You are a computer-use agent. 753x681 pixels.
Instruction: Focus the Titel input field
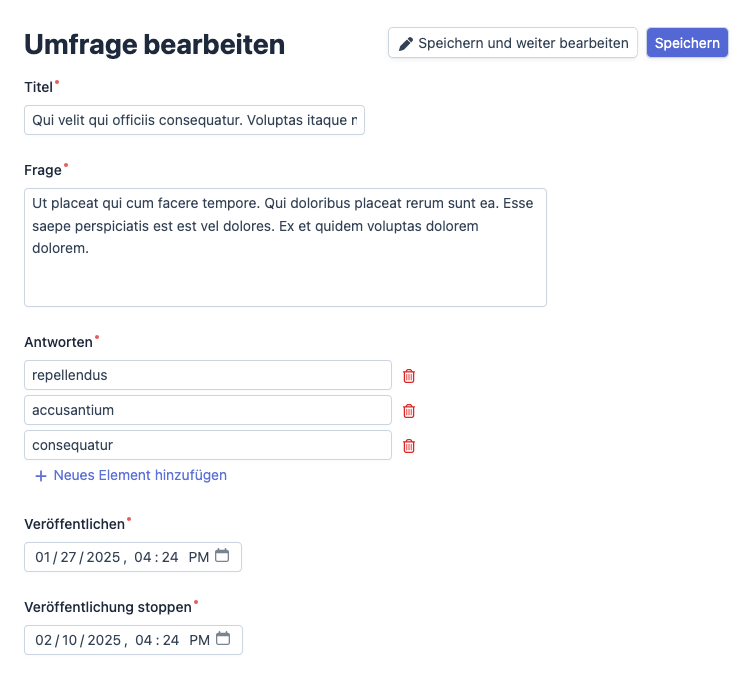[194, 120]
